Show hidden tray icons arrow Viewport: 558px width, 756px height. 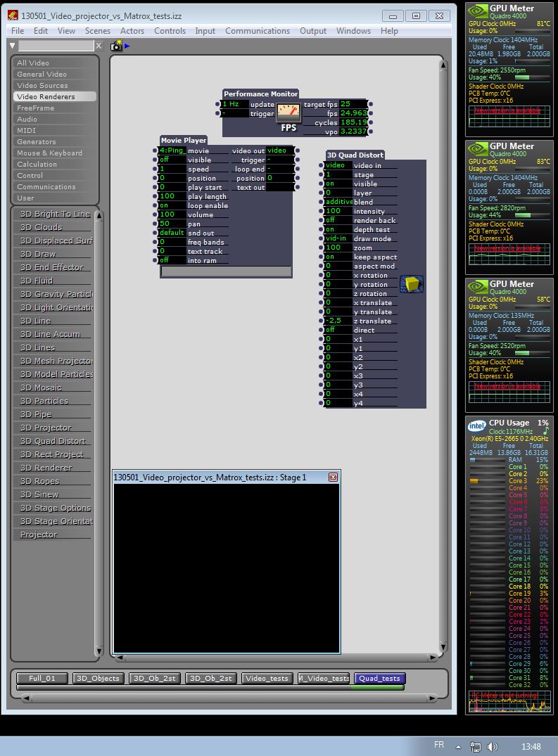(x=458, y=747)
